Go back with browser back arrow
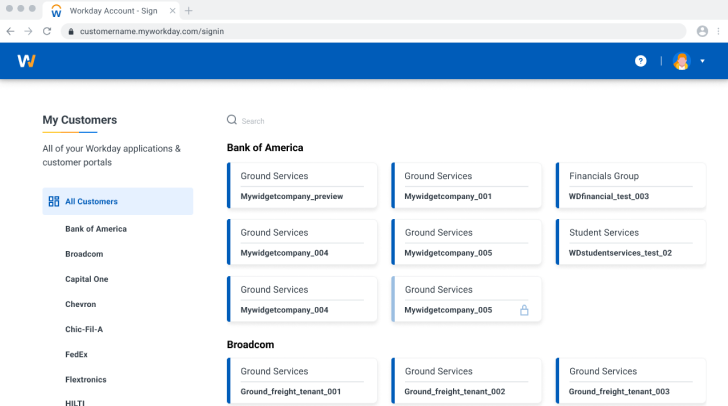The height and width of the screenshot is (406, 728). pos(10,31)
